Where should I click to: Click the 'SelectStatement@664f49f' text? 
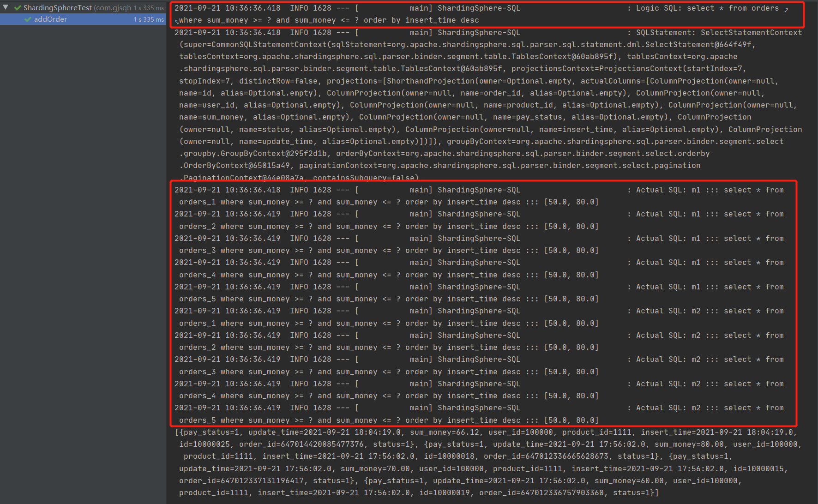point(698,45)
